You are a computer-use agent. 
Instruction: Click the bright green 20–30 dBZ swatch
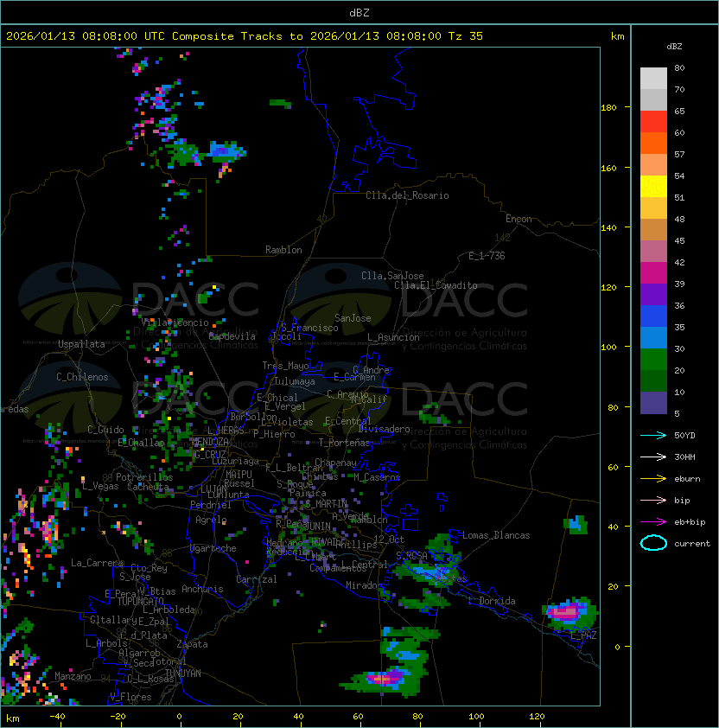(653, 359)
